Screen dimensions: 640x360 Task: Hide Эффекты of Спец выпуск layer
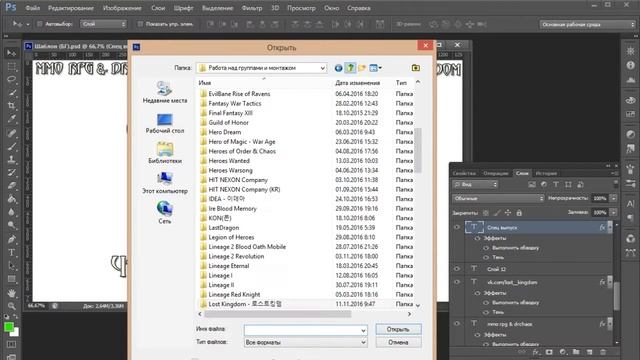477,238
